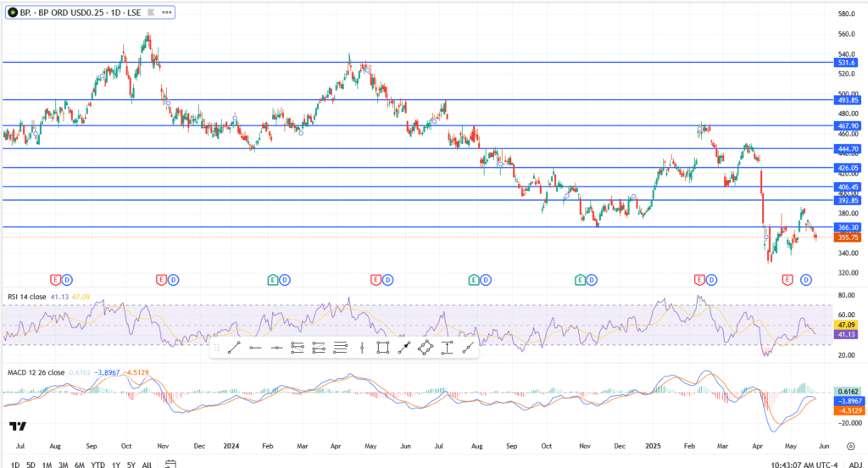Open TradingView logo in chart corner
The height and width of the screenshot is (468, 868).
coord(17,426)
